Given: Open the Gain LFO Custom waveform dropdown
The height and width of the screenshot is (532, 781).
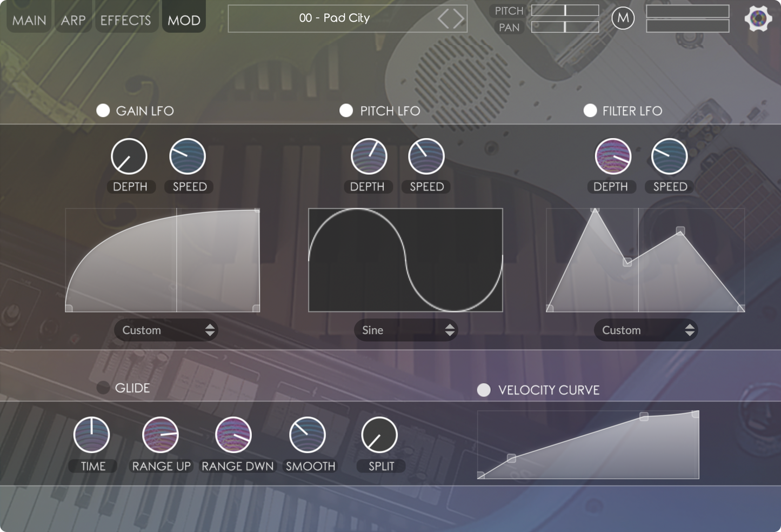Looking at the screenshot, I should tap(166, 330).
